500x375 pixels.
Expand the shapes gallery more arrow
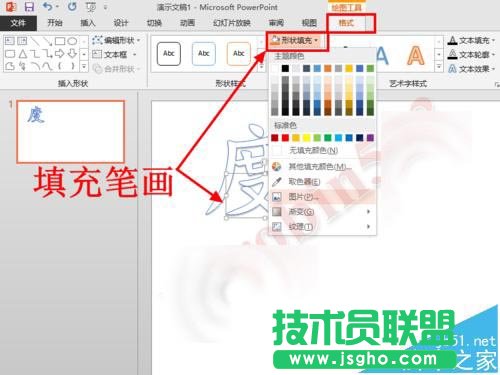[x=84, y=67]
